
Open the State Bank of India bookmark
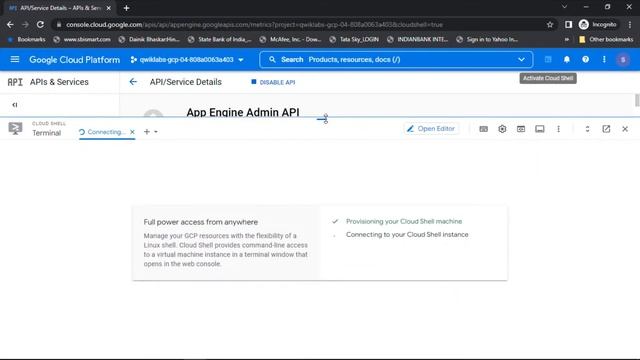(220, 39)
